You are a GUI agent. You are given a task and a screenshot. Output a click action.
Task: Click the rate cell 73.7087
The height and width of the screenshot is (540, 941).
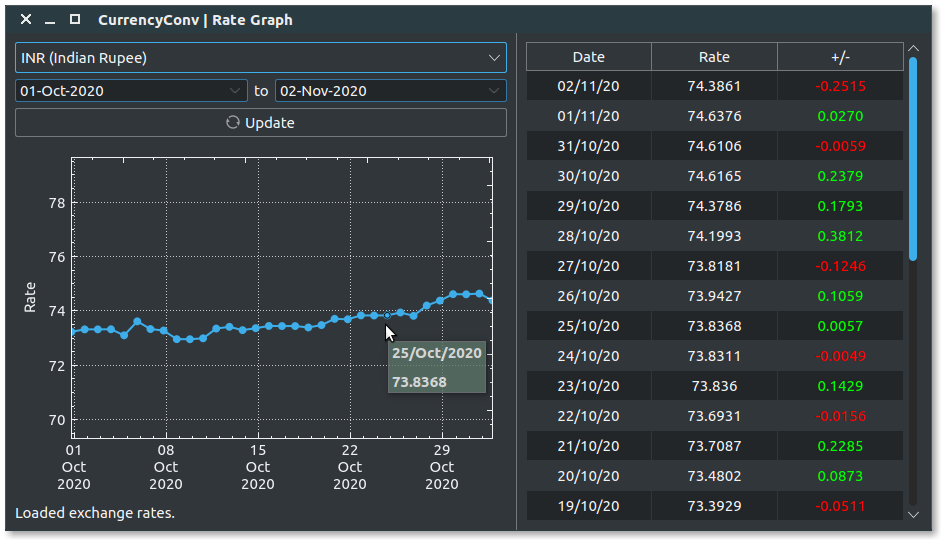(x=714, y=446)
